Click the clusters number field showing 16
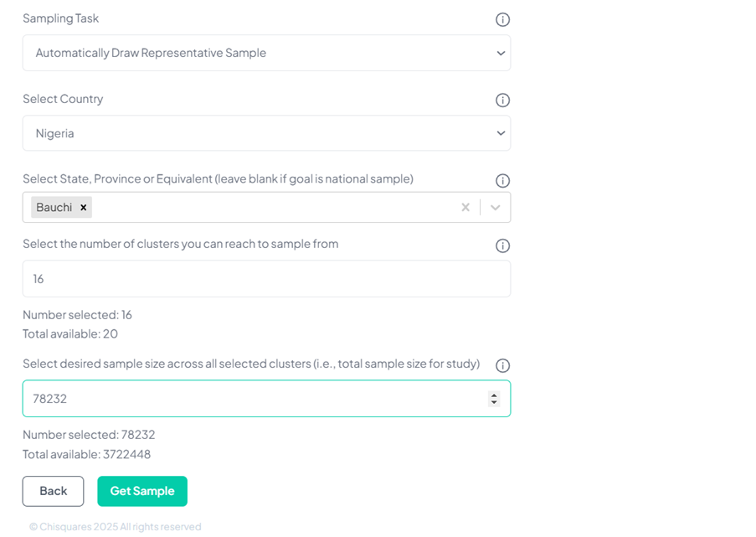 tap(266, 279)
